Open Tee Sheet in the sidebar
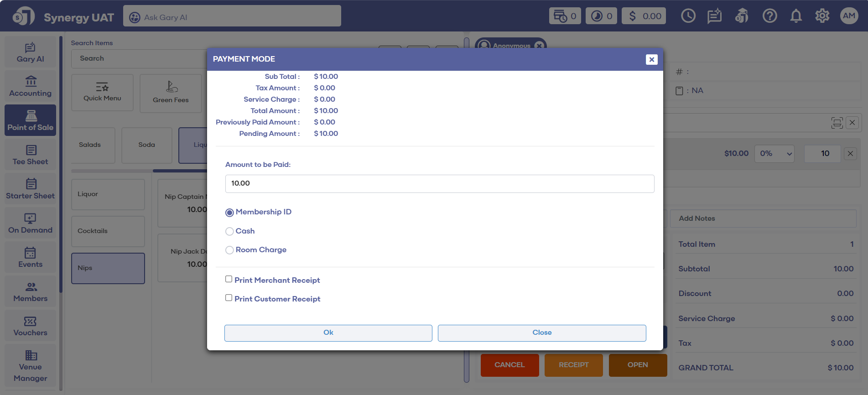Image resolution: width=868 pixels, height=395 pixels. point(30,155)
